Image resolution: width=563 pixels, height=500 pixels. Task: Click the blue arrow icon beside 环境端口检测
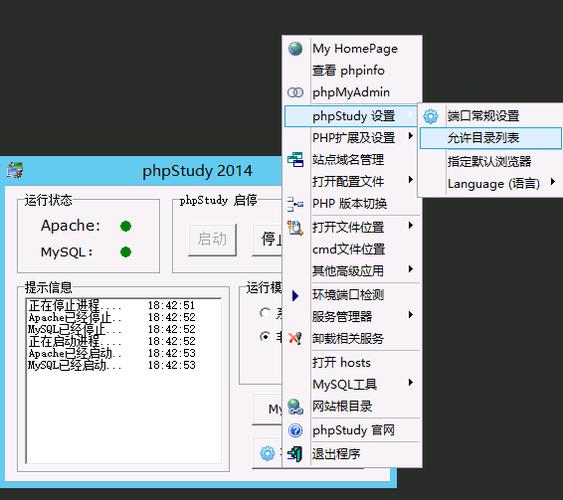tap(295, 295)
